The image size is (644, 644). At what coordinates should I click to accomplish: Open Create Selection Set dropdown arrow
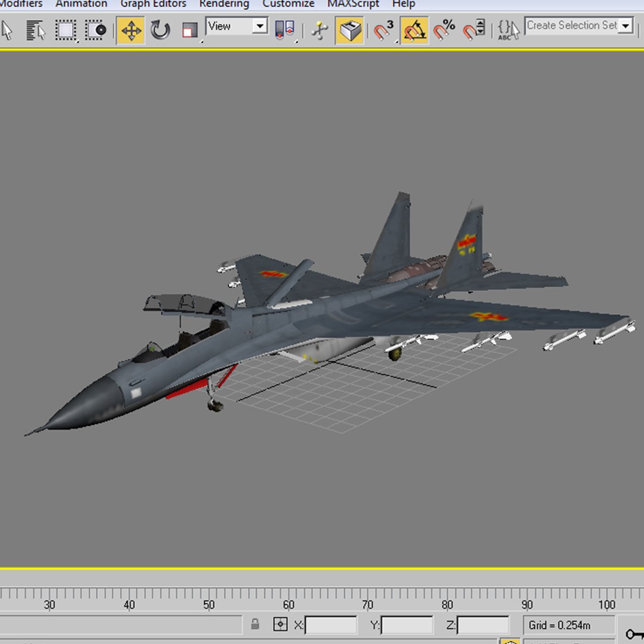click(x=626, y=26)
